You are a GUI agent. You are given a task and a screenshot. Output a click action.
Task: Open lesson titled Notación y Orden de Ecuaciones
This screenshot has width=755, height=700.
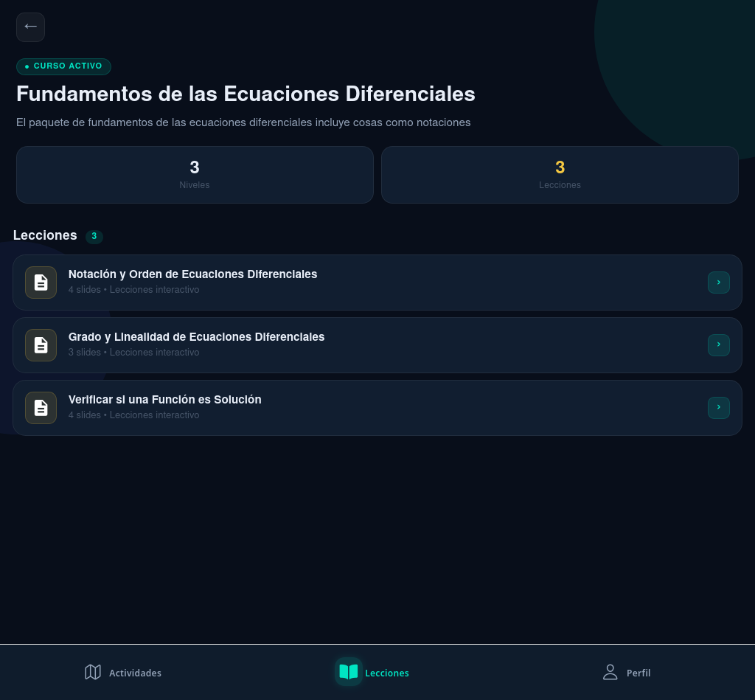192,274
